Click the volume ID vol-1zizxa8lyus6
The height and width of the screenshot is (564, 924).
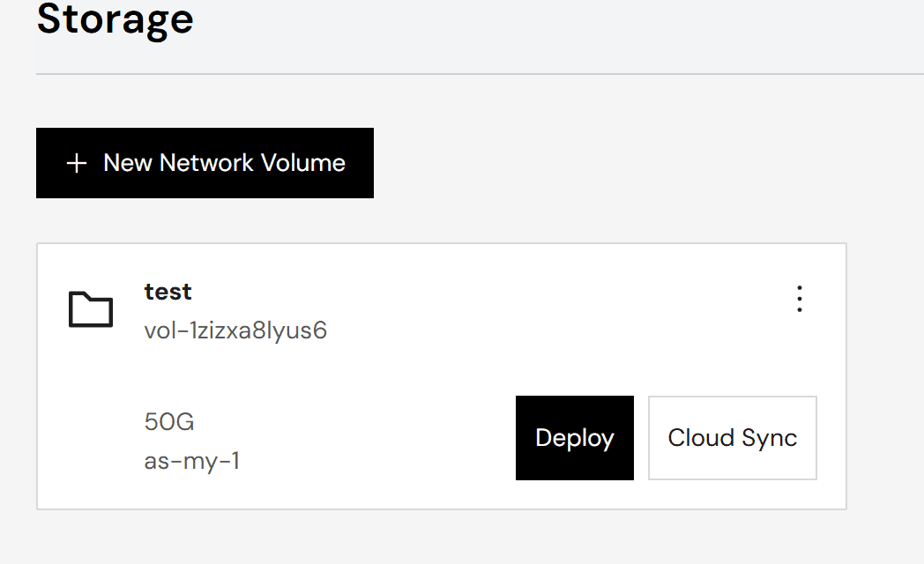click(235, 330)
